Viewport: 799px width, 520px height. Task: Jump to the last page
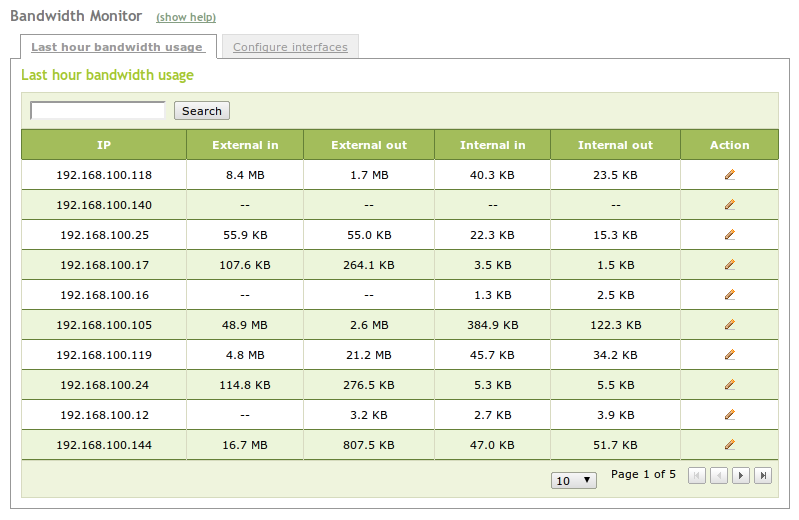coord(763,476)
